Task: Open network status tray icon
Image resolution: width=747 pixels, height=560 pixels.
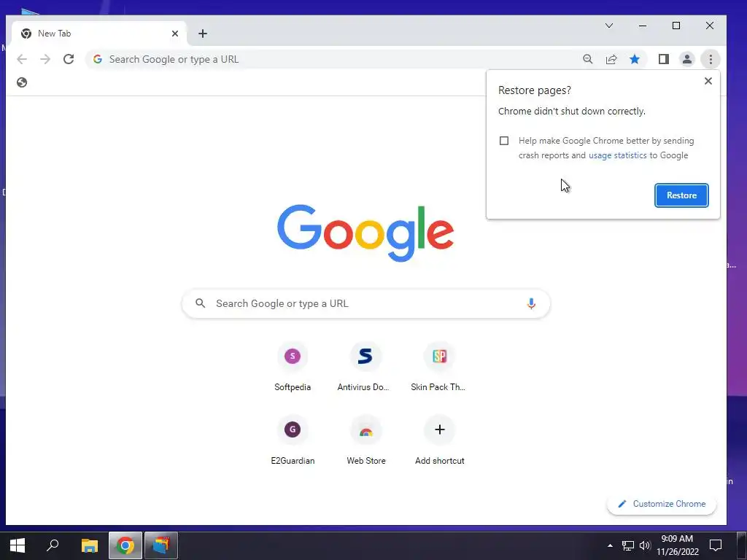Action: [628, 545]
